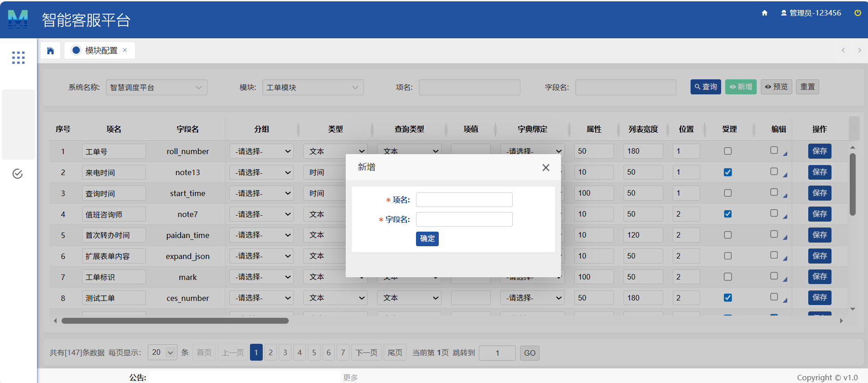Save the 工单号 row
Image resolution: width=868 pixels, height=383 pixels.
coord(820,151)
